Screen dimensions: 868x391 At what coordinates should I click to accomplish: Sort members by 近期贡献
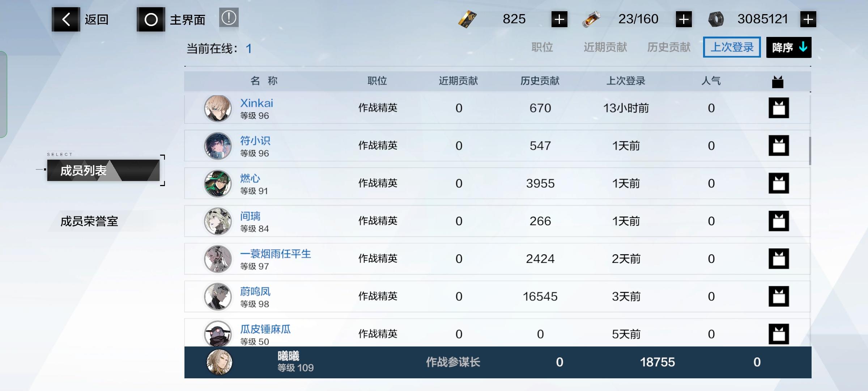point(605,47)
